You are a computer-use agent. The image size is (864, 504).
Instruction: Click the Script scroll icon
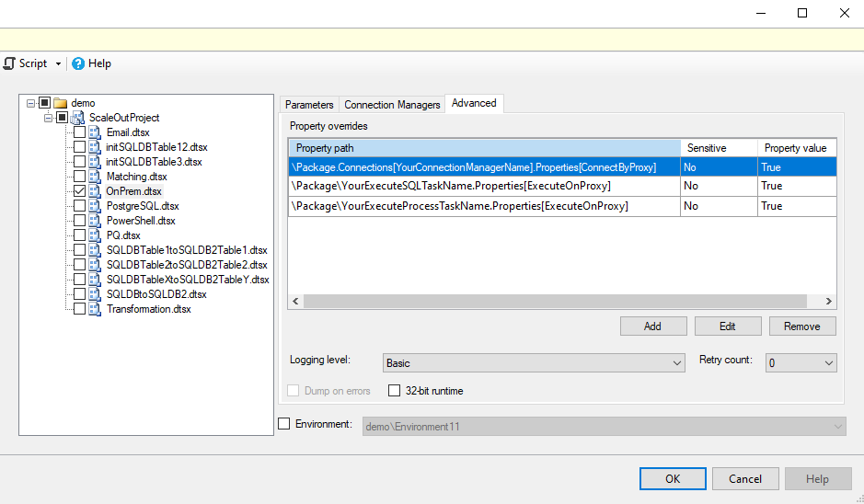[9, 63]
